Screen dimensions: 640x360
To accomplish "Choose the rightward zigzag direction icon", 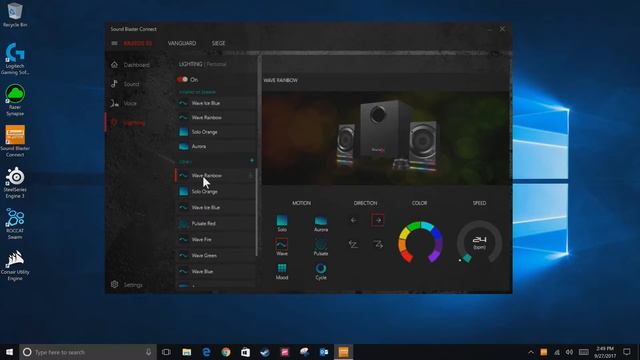I will tap(378, 244).
